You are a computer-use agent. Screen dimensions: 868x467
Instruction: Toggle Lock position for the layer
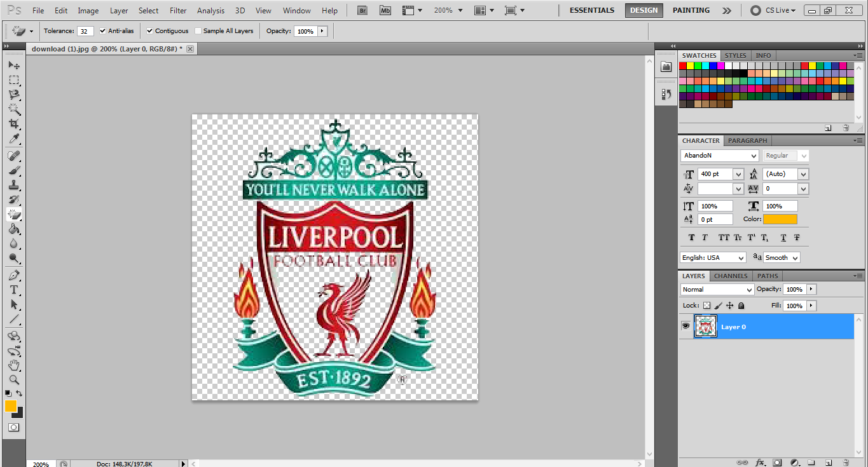730,306
